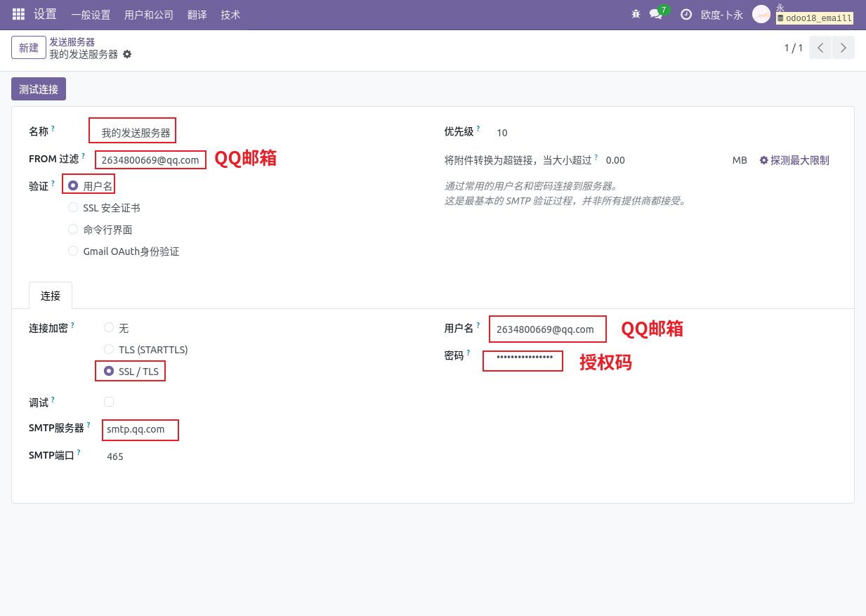Click the 新建 button

[x=29, y=48]
